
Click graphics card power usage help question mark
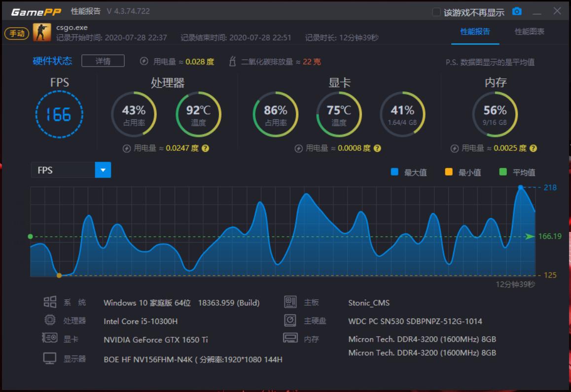click(x=377, y=148)
